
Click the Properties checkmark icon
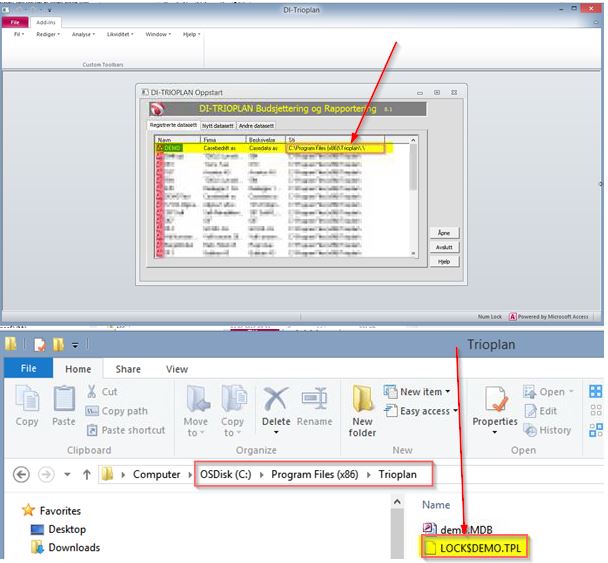click(x=495, y=399)
